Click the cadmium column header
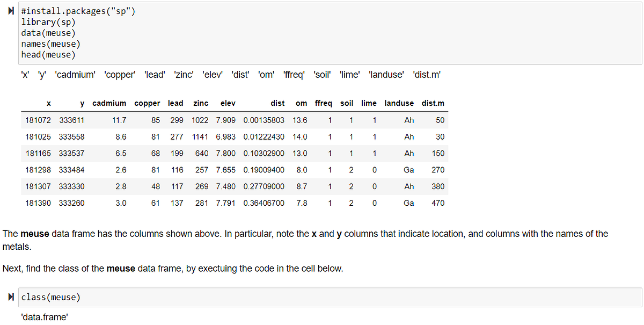This screenshot has width=644, height=325. pyautogui.click(x=109, y=103)
